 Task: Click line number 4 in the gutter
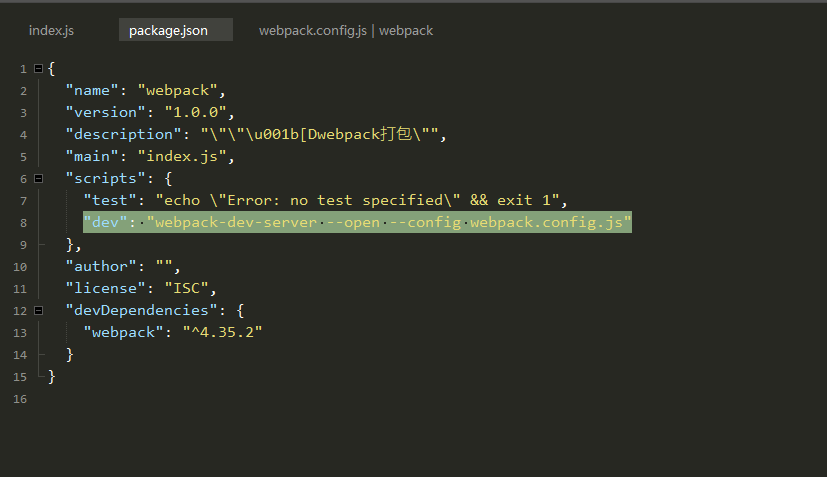(x=23, y=135)
